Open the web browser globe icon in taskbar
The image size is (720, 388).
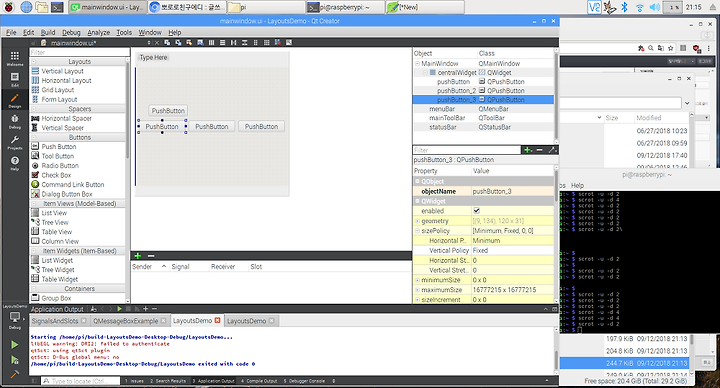tap(26, 7)
